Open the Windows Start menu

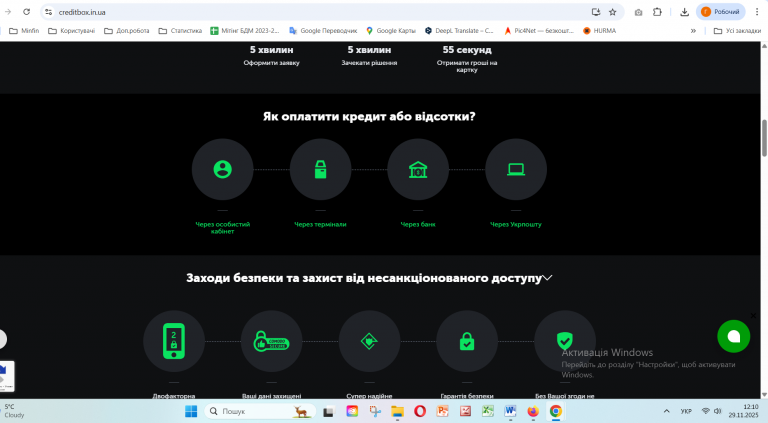click(191, 411)
